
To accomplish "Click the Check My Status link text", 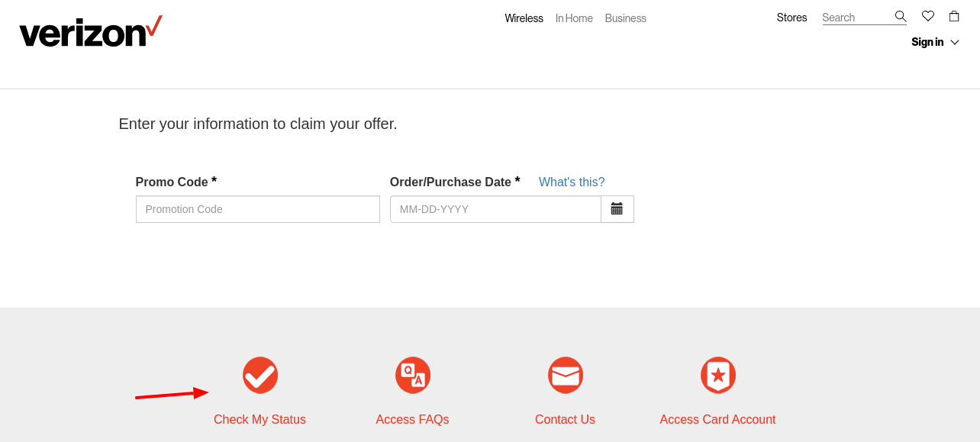I will tap(260, 419).
